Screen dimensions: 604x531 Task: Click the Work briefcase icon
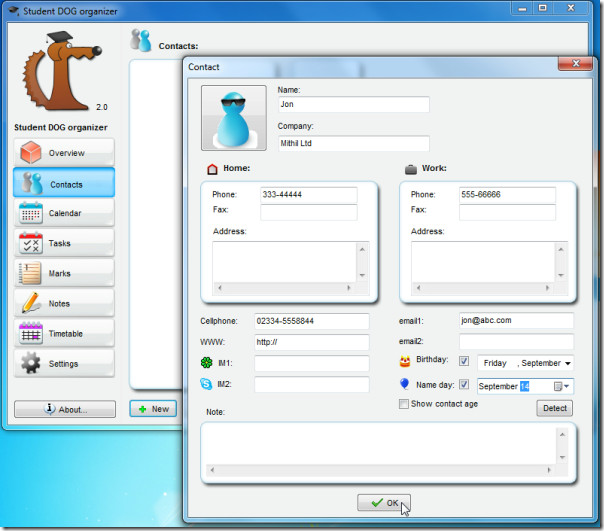coord(411,169)
